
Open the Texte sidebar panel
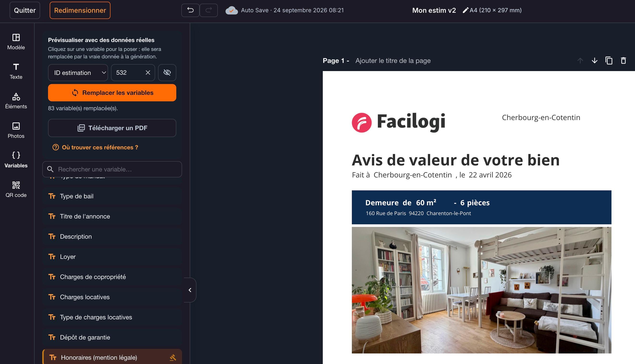(x=16, y=71)
